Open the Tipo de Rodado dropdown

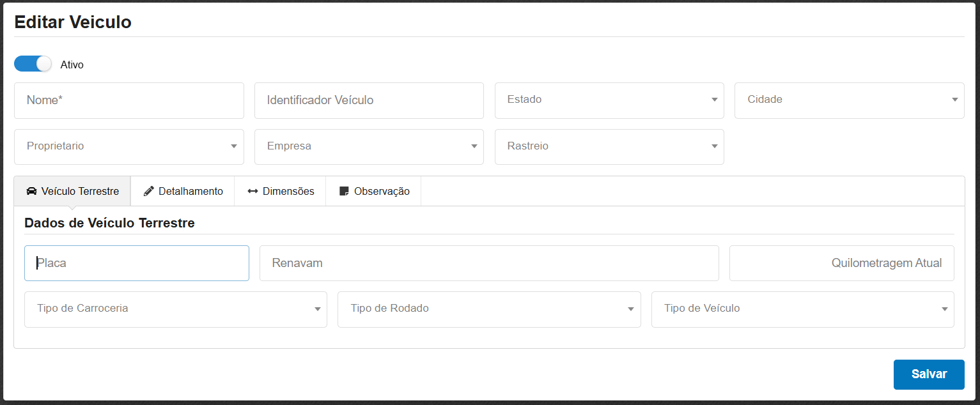point(488,310)
